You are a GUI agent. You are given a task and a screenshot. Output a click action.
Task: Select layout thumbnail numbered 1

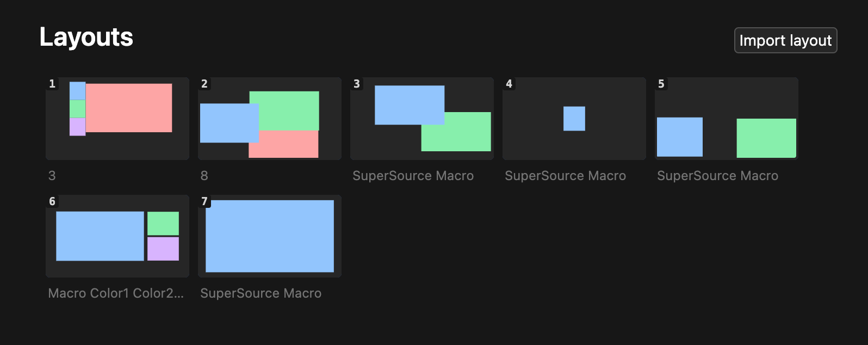pyautogui.click(x=117, y=119)
